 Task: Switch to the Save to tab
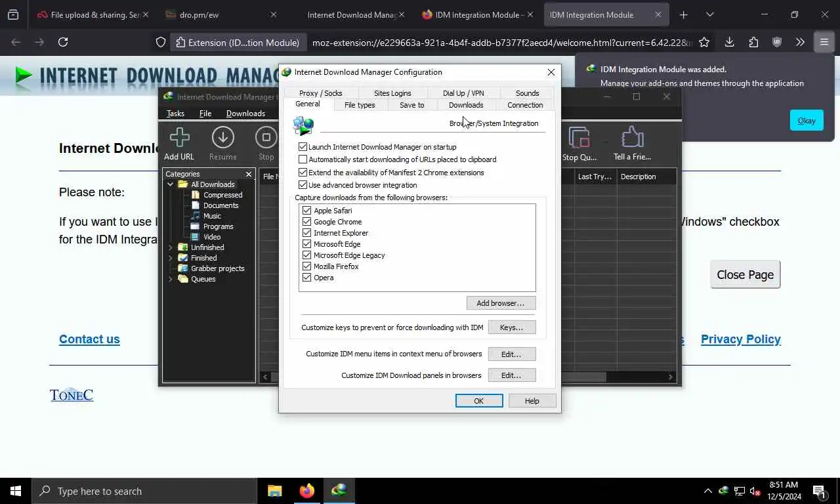tap(411, 105)
